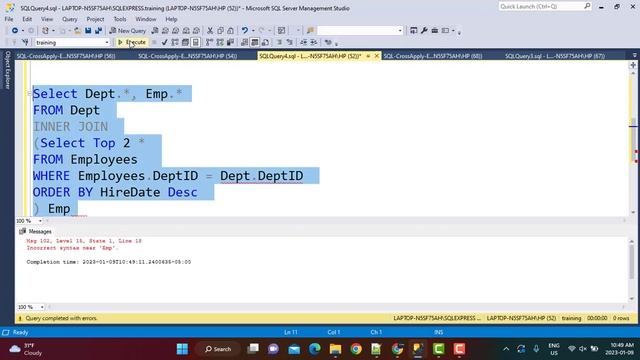This screenshot has width=640, height=360.
Task: Switch to SQL-CrossApply tab ending (56)
Action: (66, 56)
